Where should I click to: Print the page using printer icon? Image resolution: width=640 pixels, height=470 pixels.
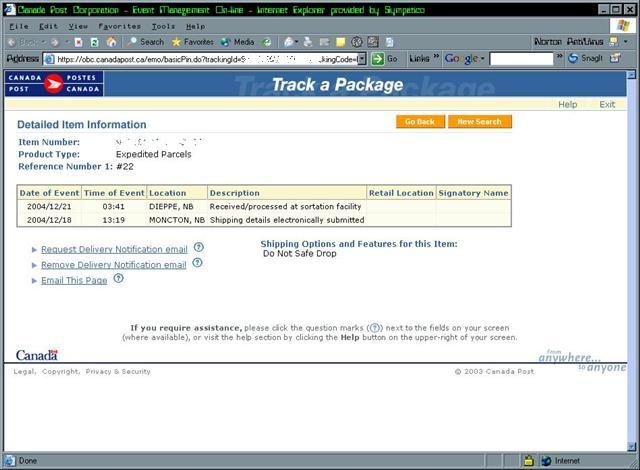click(308, 42)
